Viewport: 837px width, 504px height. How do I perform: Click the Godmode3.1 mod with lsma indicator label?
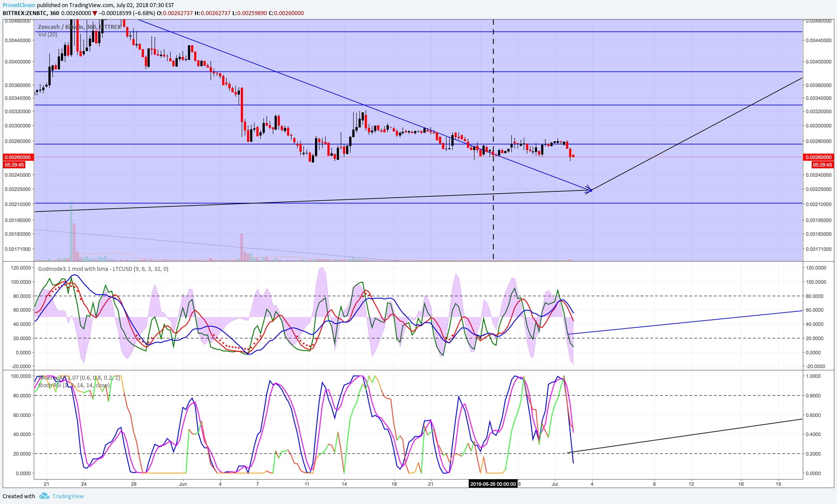click(x=103, y=269)
